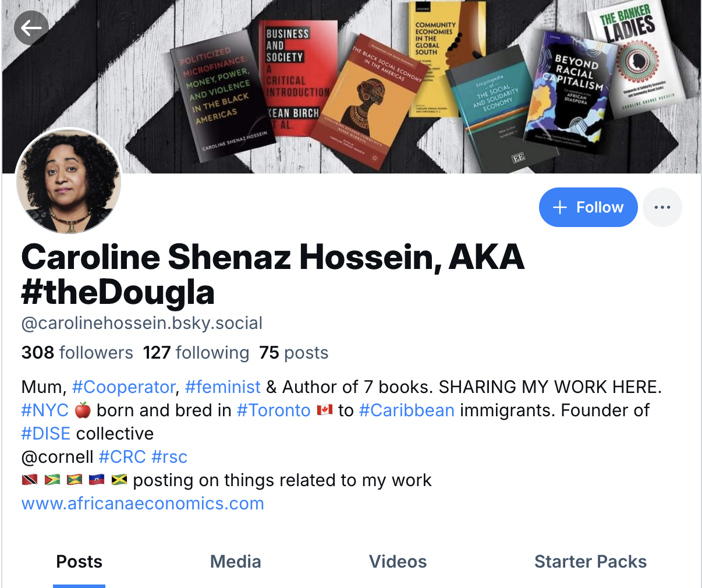702x588 pixels.
Task: Open the #NYC hashtag
Action: click(45, 410)
